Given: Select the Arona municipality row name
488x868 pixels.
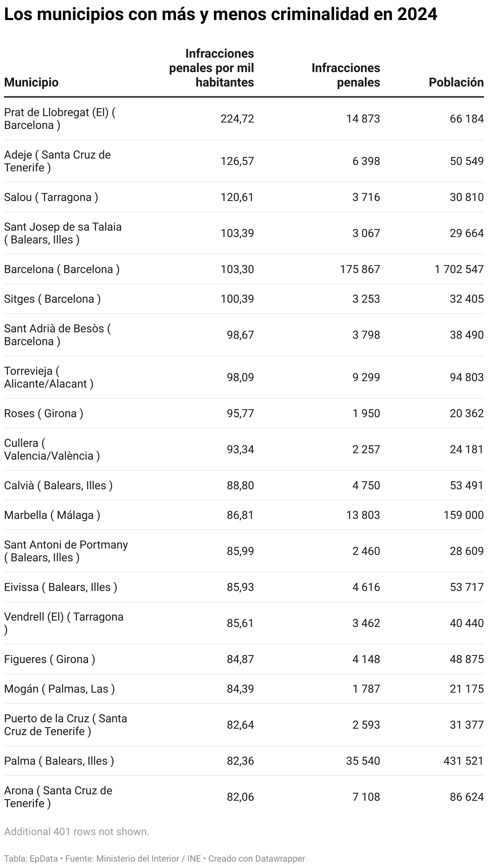Looking at the screenshot, I should 58,797.
